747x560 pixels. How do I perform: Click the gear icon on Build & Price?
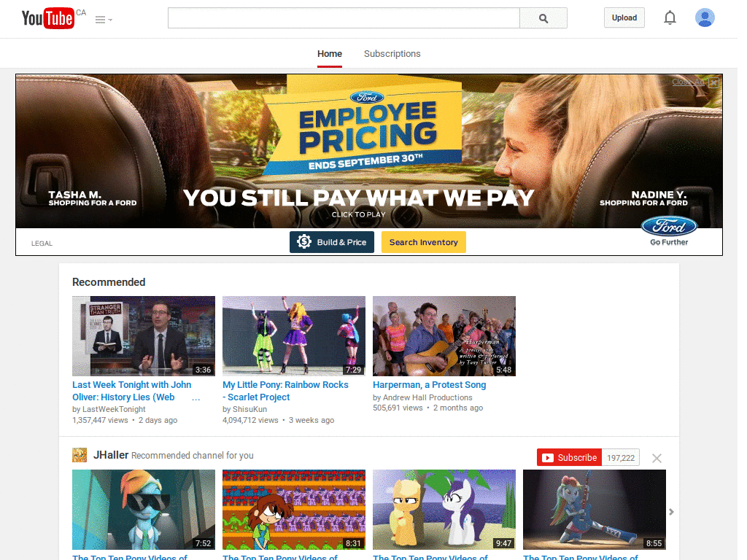(303, 241)
